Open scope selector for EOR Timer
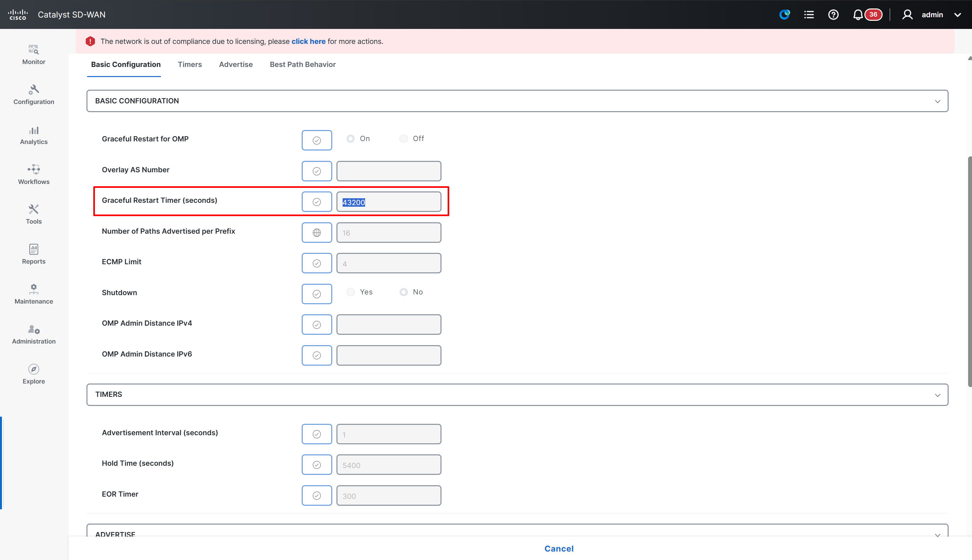The width and height of the screenshot is (972, 560). pos(317,495)
